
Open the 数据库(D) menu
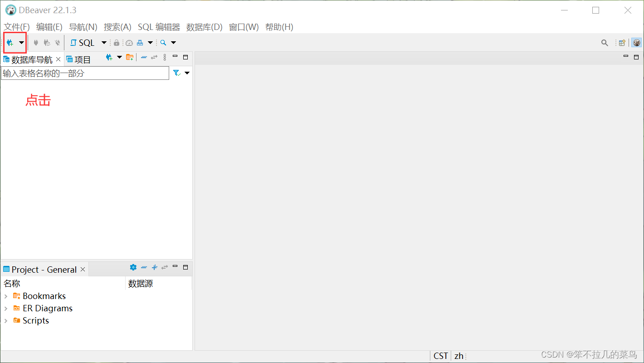(x=204, y=27)
